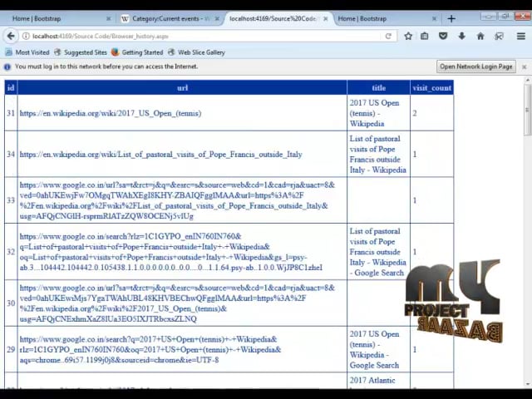Open a new tab with plus
Viewport: 532px width, 399px height.
451,18
